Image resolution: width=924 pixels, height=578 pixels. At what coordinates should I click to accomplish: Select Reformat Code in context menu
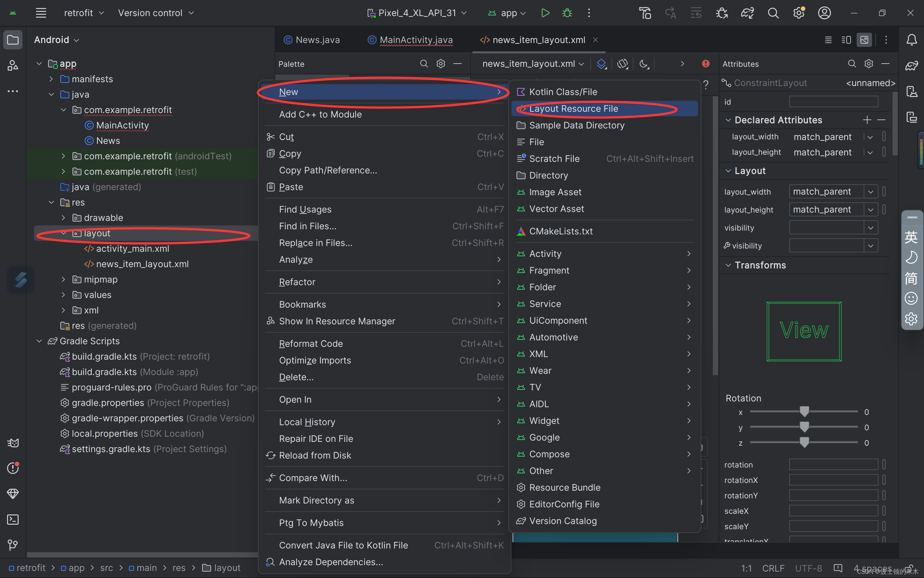click(x=385, y=344)
